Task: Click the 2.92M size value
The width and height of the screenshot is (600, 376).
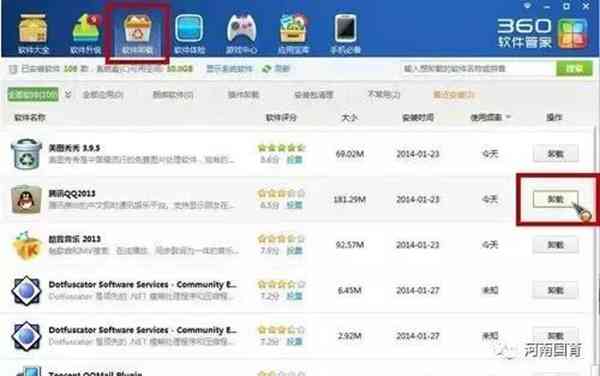Action: click(350, 336)
